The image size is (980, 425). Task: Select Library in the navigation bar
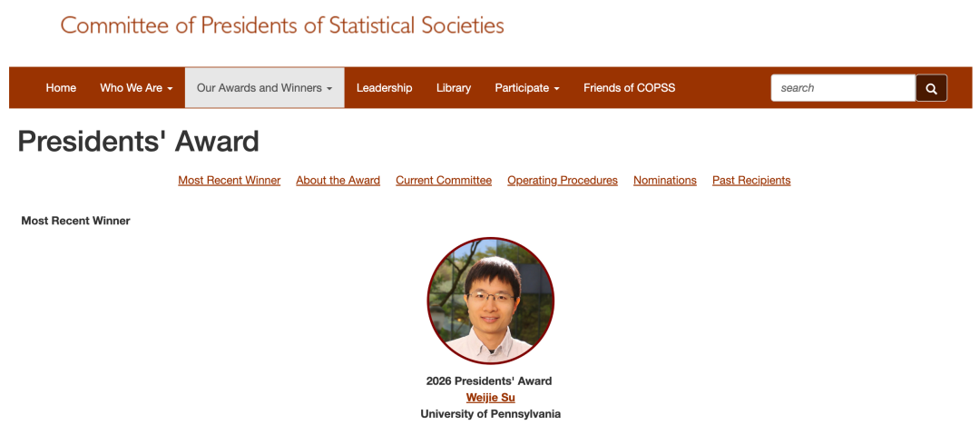(453, 88)
